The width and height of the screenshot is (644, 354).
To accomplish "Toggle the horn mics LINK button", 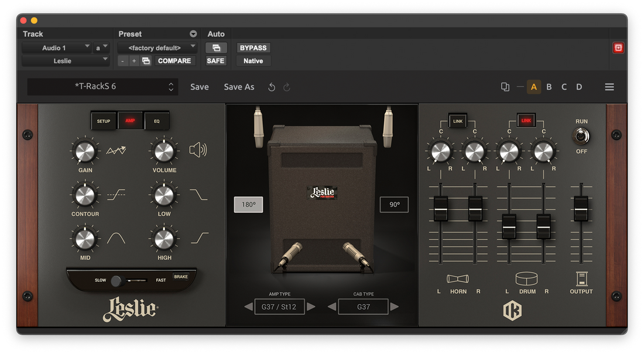I will pos(458,121).
